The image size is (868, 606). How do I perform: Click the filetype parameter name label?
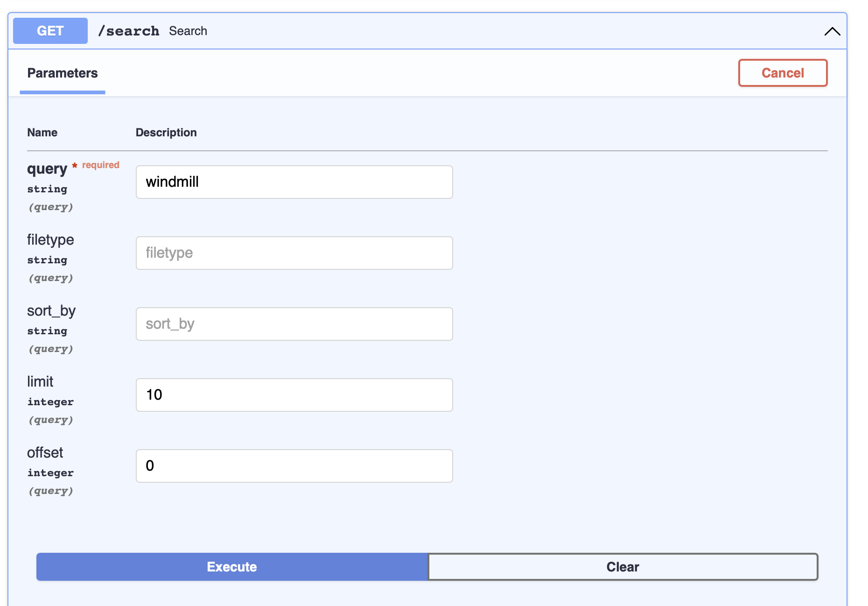coord(50,240)
